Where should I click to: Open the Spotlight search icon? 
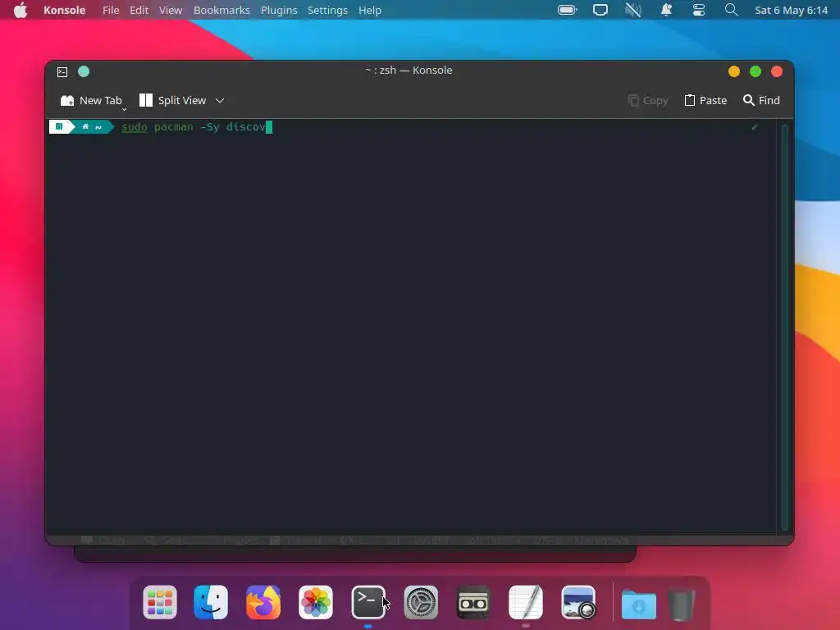tap(731, 10)
